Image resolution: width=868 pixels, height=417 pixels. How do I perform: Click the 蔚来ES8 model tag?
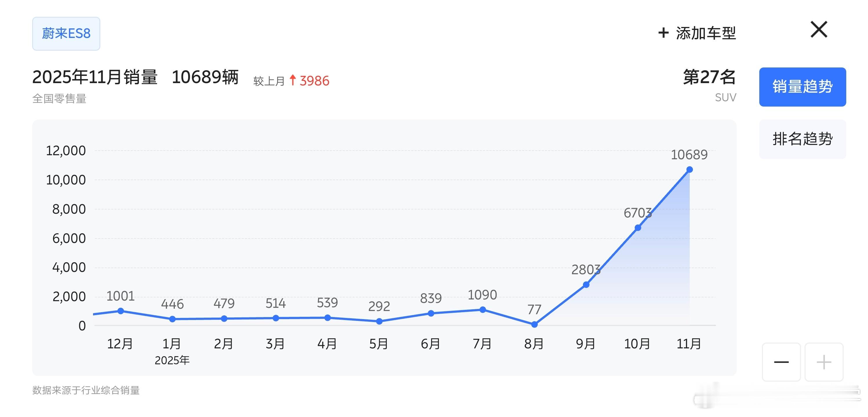click(x=66, y=33)
